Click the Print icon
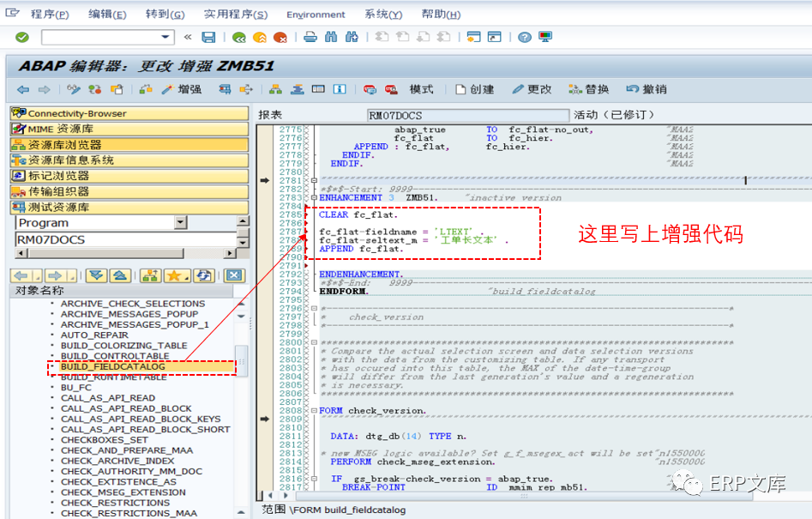Screen dimensions: 812x519 [310, 36]
